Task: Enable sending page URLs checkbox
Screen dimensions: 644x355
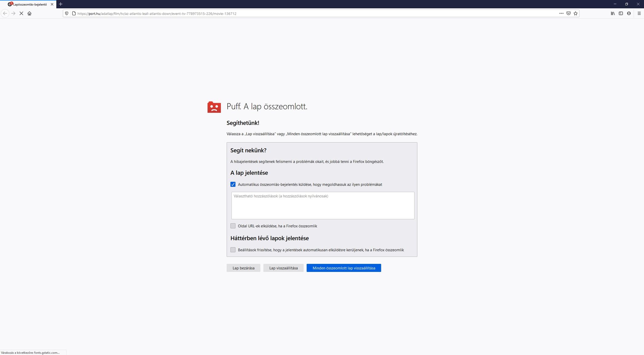Action: pyautogui.click(x=233, y=226)
